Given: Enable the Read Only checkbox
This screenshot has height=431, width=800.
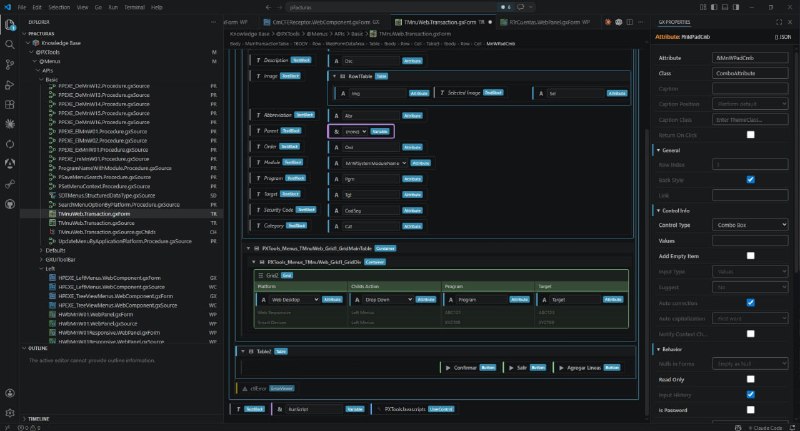Looking at the screenshot, I should (751, 379).
